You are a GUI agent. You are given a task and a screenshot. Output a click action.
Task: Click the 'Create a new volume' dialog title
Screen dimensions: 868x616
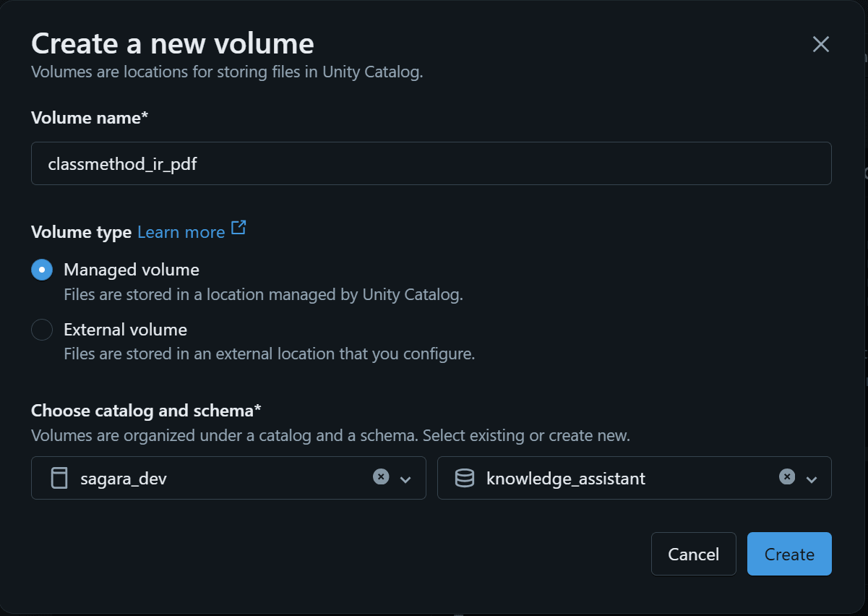[x=173, y=43]
